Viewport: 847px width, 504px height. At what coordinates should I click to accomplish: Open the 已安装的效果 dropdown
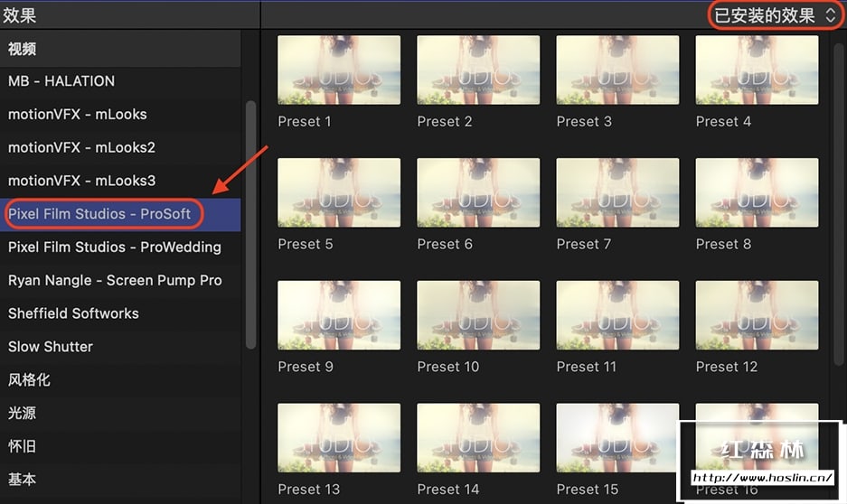pyautogui.click(x=775, y=15)
